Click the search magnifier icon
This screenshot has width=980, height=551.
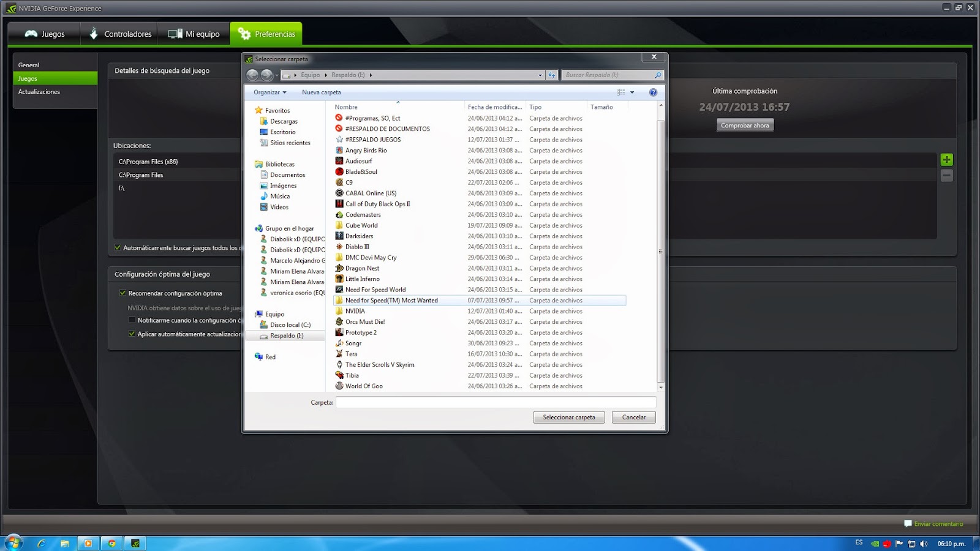coord(658,75)
